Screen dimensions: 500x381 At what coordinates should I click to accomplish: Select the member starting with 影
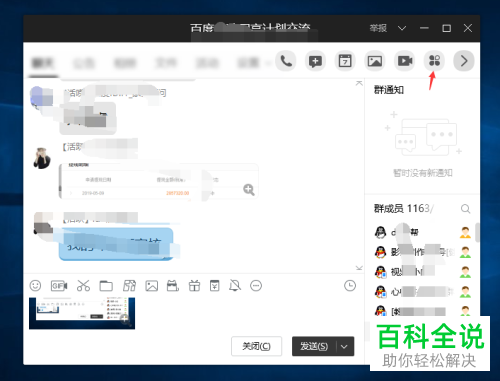coord(423,252)
